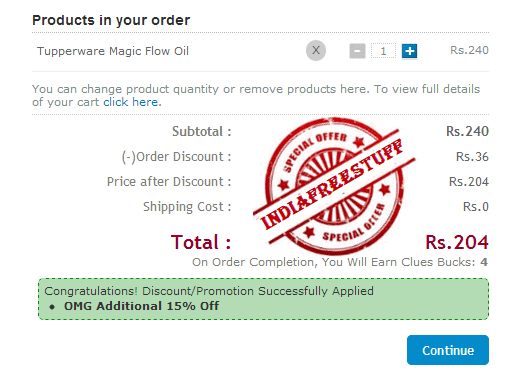This screenshot has height=373, width=518.
Task: Increase product quantity with the plus icon
Action: click(x=409, y=51)
